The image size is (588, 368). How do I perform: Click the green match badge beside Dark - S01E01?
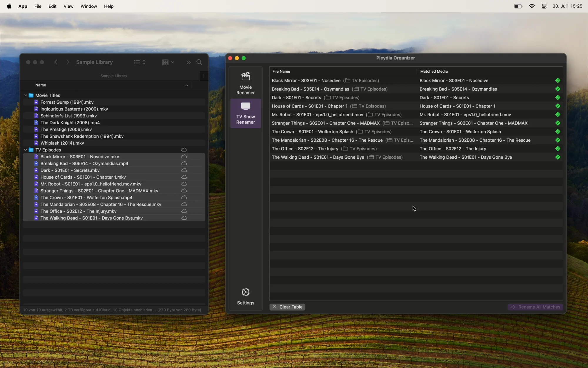pyautogui.click(x=558, y=97)
